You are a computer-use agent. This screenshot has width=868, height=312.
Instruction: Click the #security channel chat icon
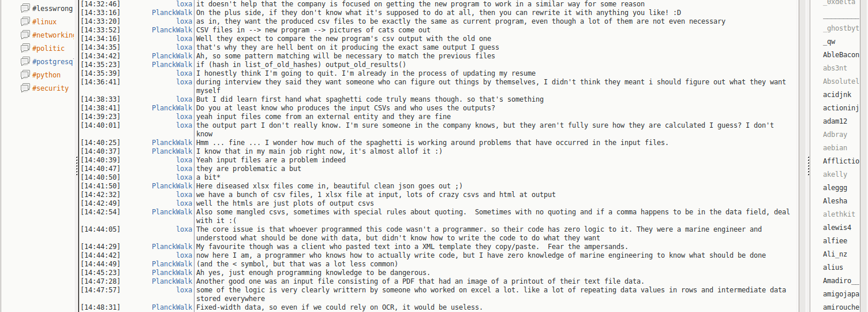[25, 88]
